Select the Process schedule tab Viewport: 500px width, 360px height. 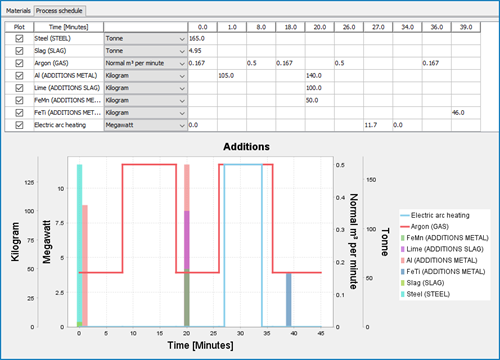59,11
